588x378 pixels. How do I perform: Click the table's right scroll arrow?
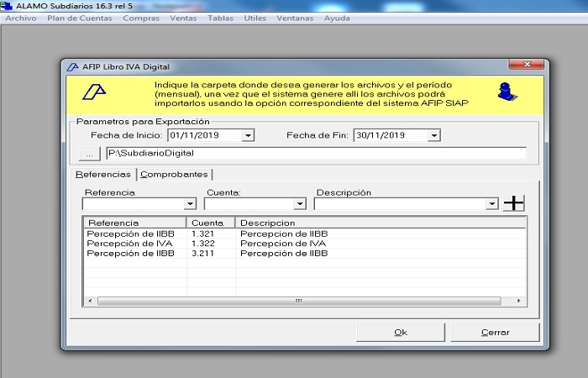click(518, 301)
